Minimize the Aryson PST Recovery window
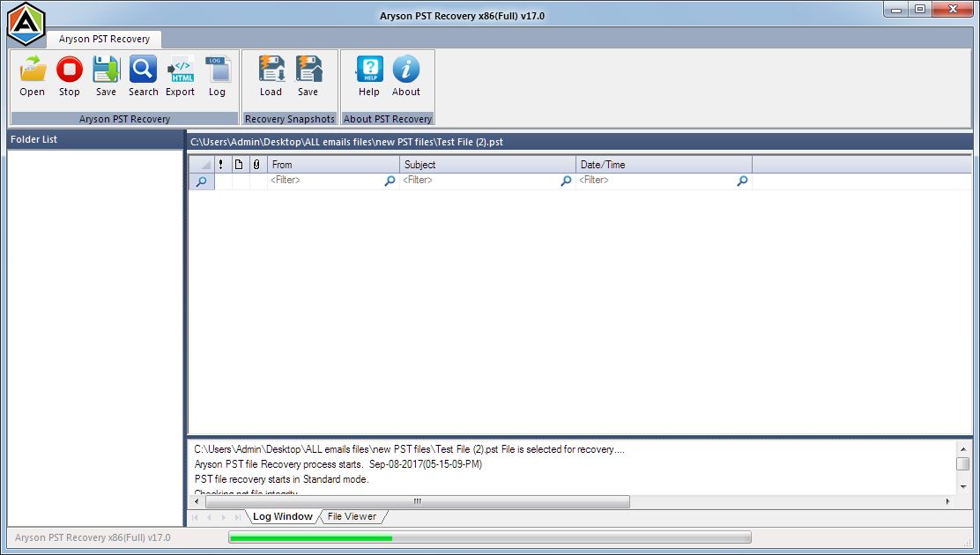 (896, 10)
